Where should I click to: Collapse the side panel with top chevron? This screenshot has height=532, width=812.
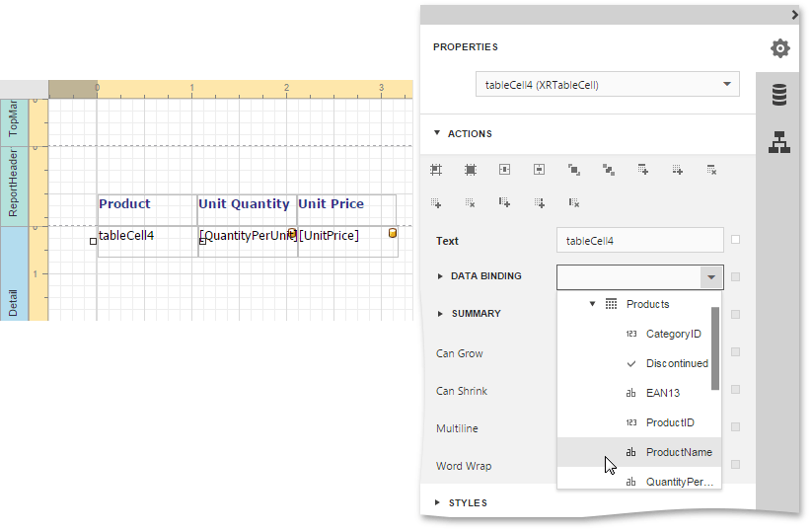[x=795, y=15]
